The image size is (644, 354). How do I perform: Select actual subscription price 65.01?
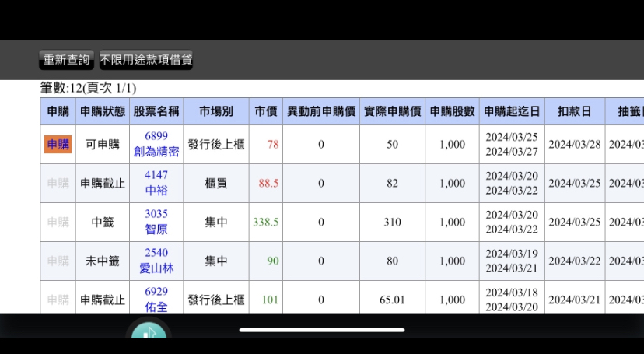(392, 300)
